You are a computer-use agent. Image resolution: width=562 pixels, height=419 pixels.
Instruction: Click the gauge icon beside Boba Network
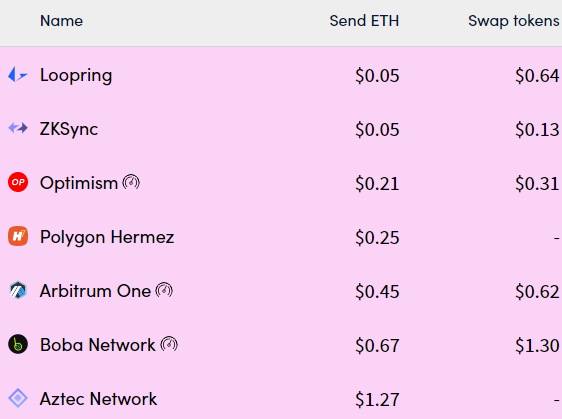[x=169, y=344]
